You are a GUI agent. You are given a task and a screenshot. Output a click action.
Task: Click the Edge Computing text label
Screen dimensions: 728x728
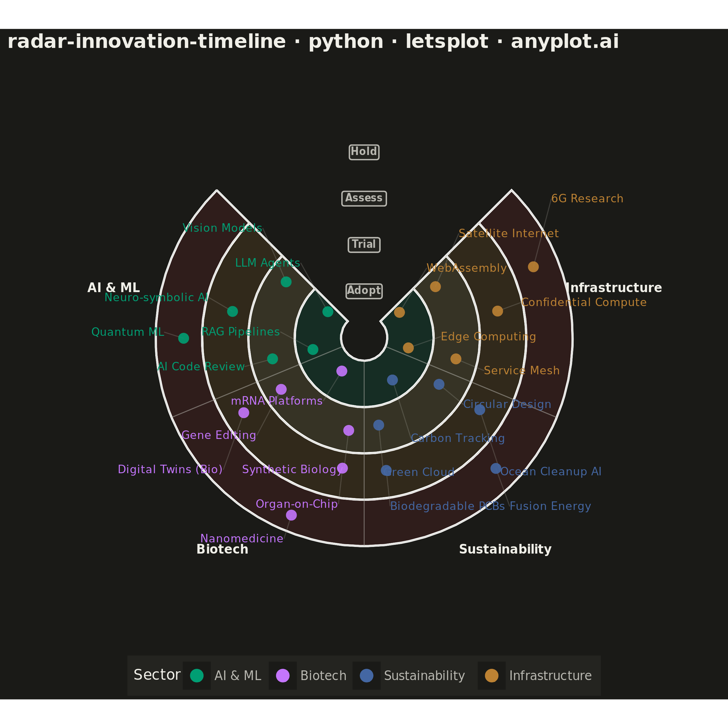coord(488,336)
